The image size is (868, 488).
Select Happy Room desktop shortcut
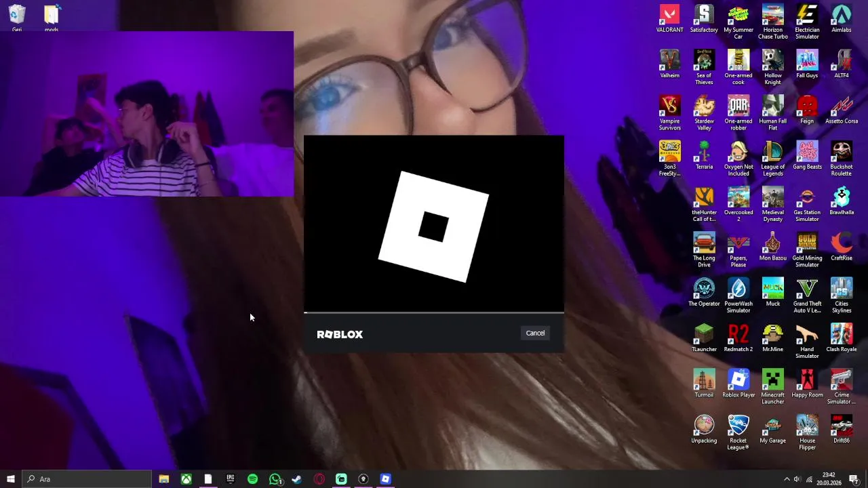coord(807,384)
